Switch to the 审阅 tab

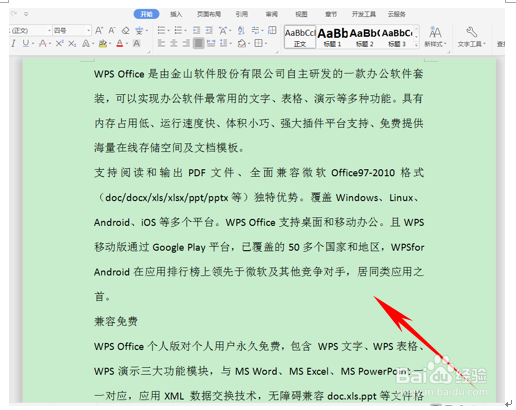271,14
